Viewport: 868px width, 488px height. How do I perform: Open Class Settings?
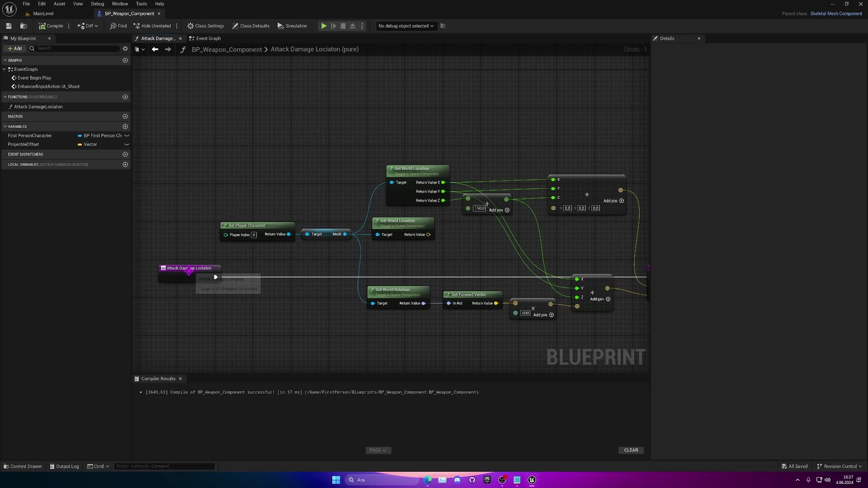(x=206, y=26)
